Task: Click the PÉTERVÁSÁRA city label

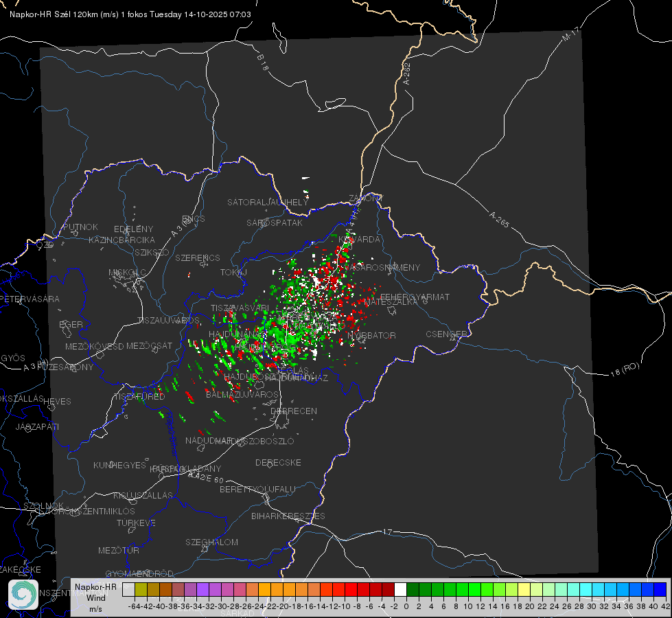Action: pos(30,299)
